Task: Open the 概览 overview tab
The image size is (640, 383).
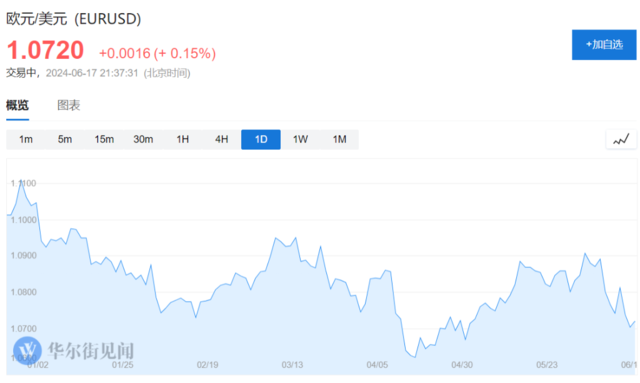Action: pos(18,105)
